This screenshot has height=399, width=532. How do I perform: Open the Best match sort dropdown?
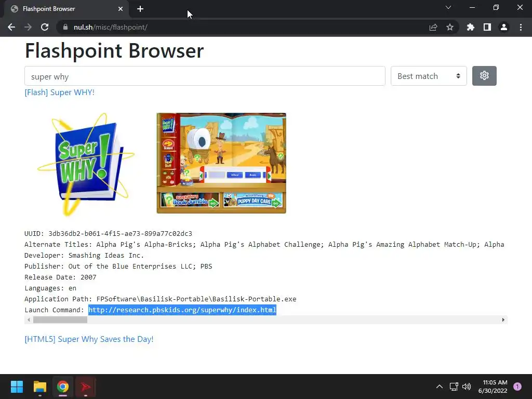(x=429, y=76)
